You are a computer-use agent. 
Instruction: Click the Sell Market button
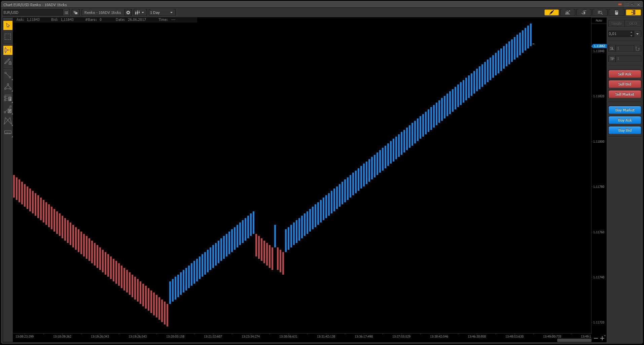coord(624,94)
